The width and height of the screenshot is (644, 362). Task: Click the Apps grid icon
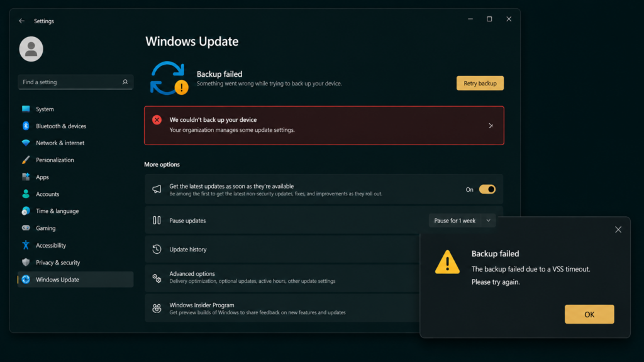(x=26, y=177)
